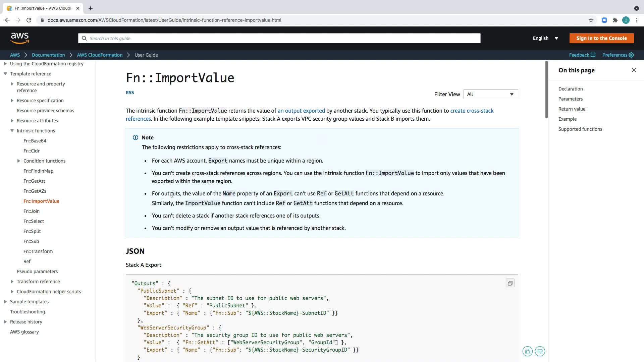Open Fn::GetAtt in the sidebar
Viewport: 644px width, 362px height.
point(34,181)
